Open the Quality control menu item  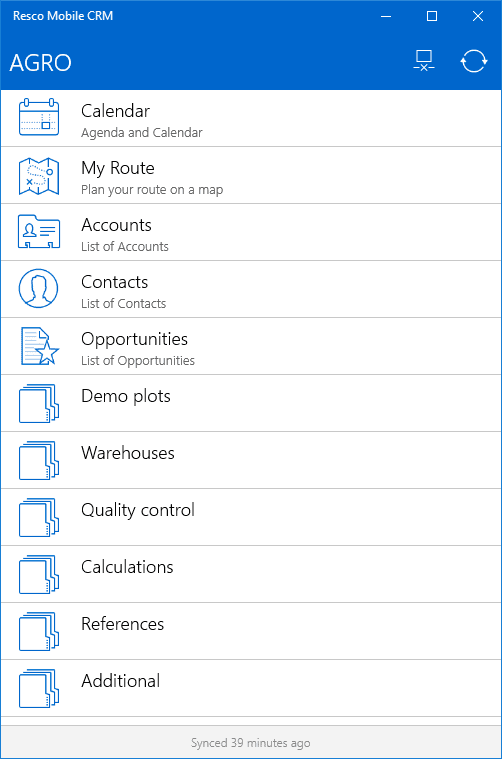coord(251,517)
